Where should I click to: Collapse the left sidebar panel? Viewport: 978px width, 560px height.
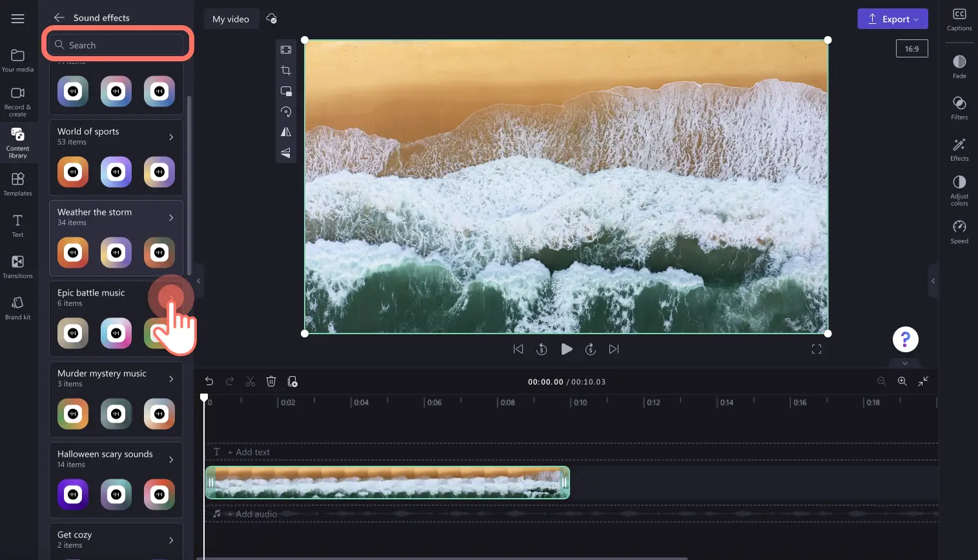point(199,281)
